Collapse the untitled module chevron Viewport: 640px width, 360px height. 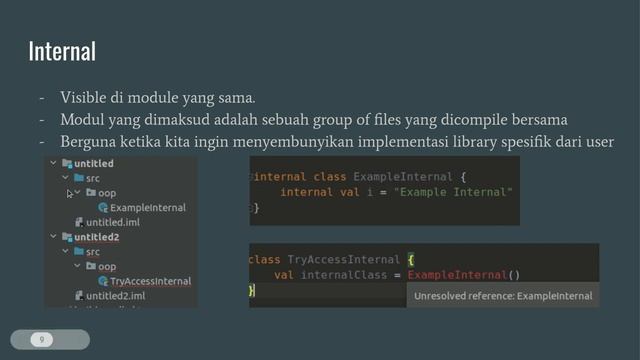point(53,163)
